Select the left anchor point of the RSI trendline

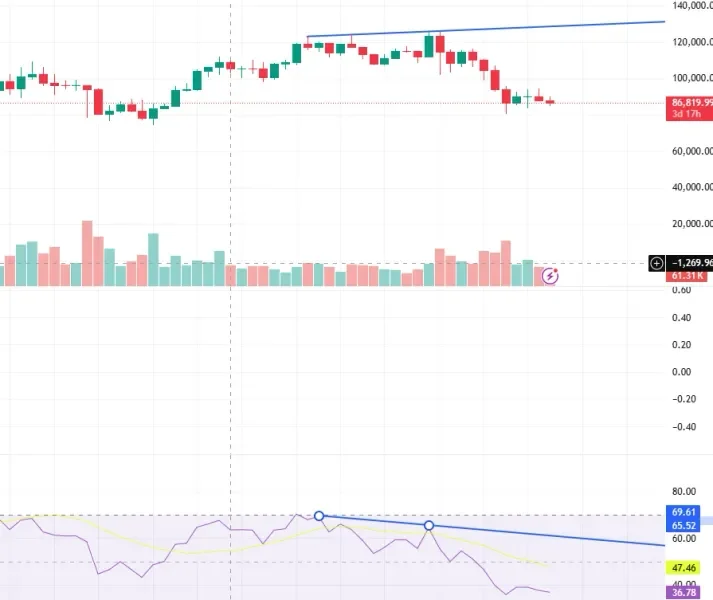click(x=319, y=516)
